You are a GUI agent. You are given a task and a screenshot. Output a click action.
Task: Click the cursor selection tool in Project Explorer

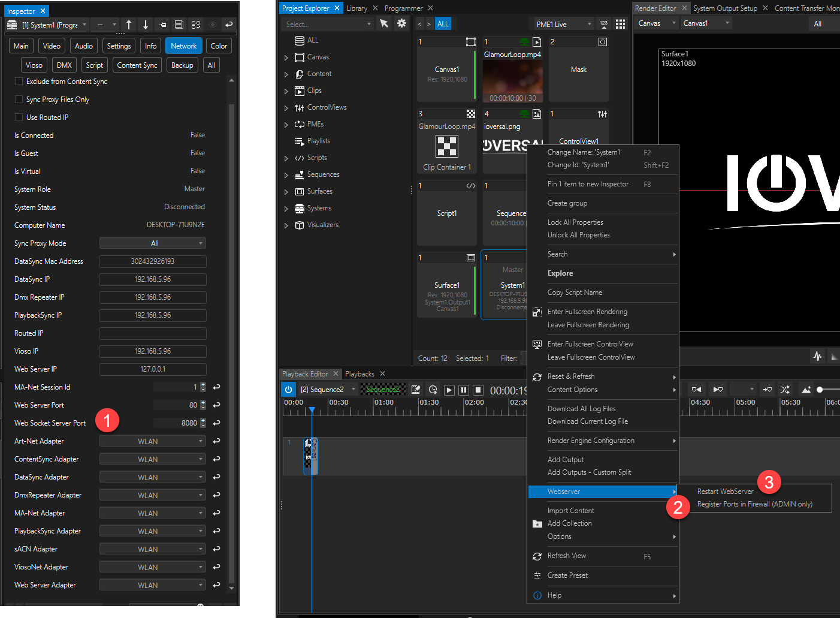click(x=384, y=23)
